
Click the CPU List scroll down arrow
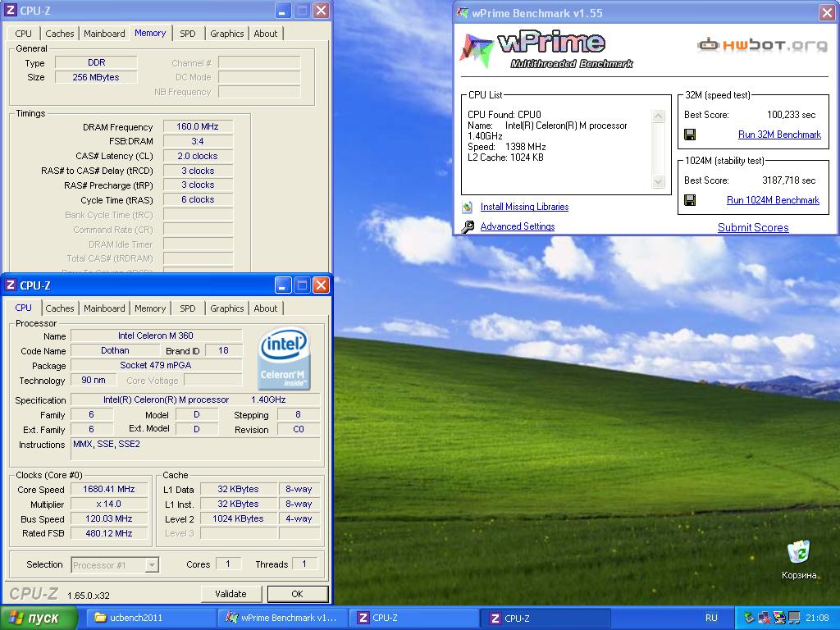click(x=659, y=182)
